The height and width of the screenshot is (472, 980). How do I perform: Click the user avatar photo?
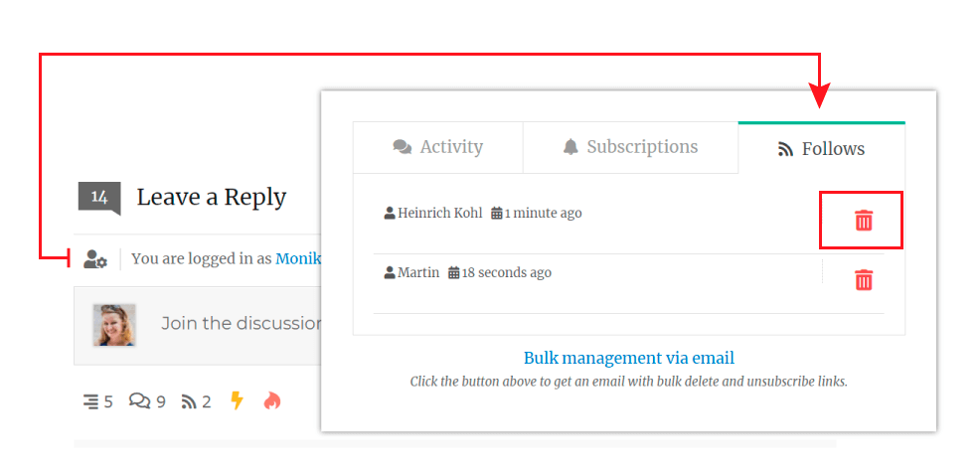[114, 325]
